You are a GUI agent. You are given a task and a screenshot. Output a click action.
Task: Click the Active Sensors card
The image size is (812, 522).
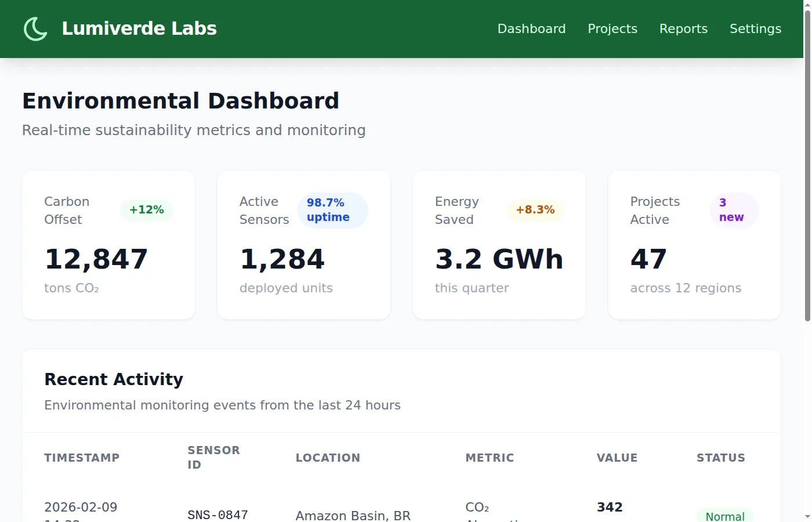303,244
